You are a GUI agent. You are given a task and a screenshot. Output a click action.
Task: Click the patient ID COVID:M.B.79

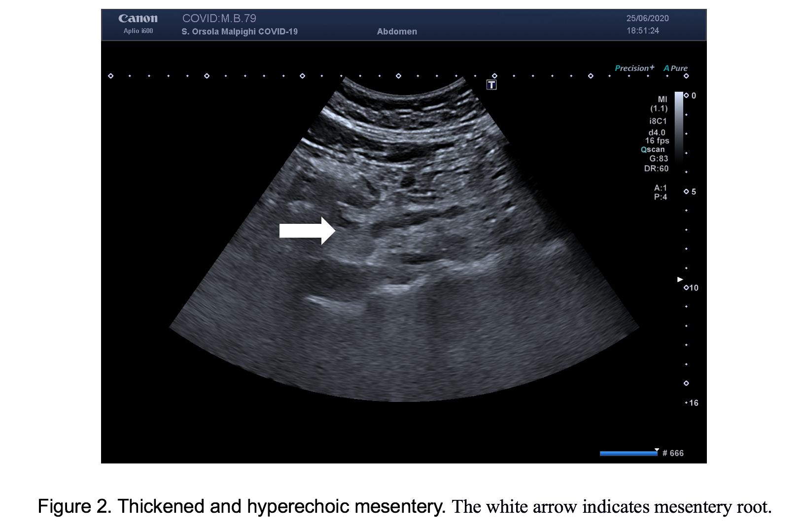(x=219, y=18)
